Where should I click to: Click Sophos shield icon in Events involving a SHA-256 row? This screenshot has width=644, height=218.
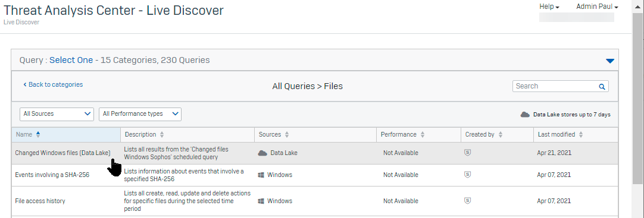[467, 175]
